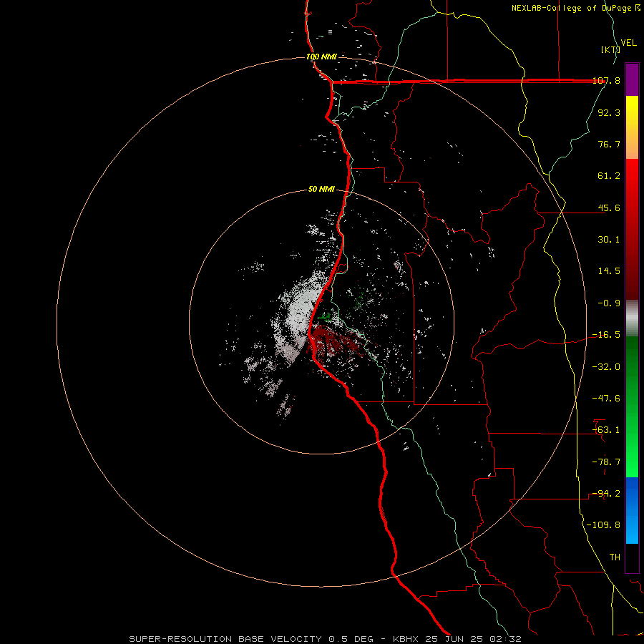Select the 92.3 scale value
The image size is (644, 644).
pos(609,112)
